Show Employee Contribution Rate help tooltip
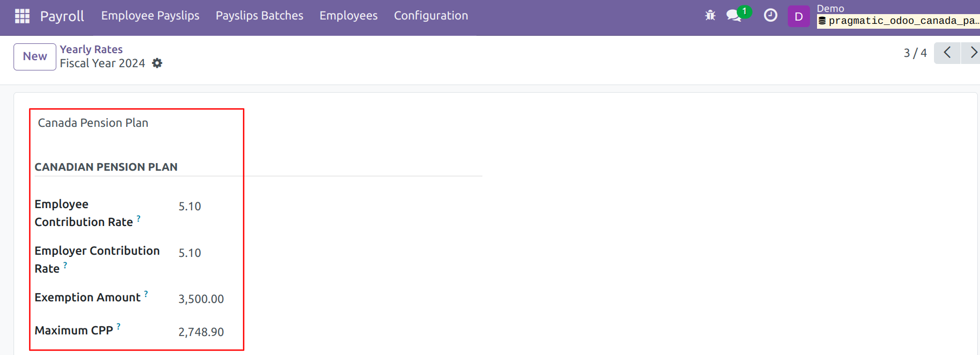This screenshot has width=980, height=355. click(139, 218)
